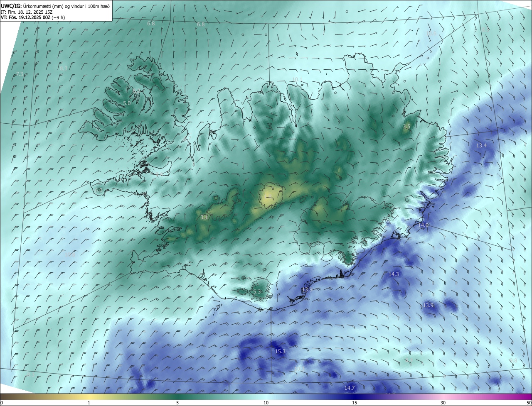Click the '10.1' value label on the map

tap(297, 80)
